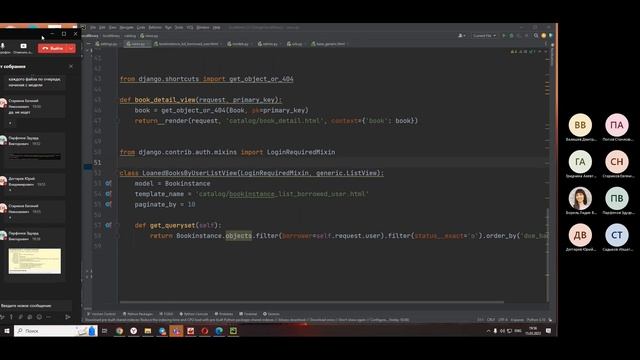The image size is (640, 360).
Task: Open the dropdown arrow next to Leave button
Action: point(71,48)
